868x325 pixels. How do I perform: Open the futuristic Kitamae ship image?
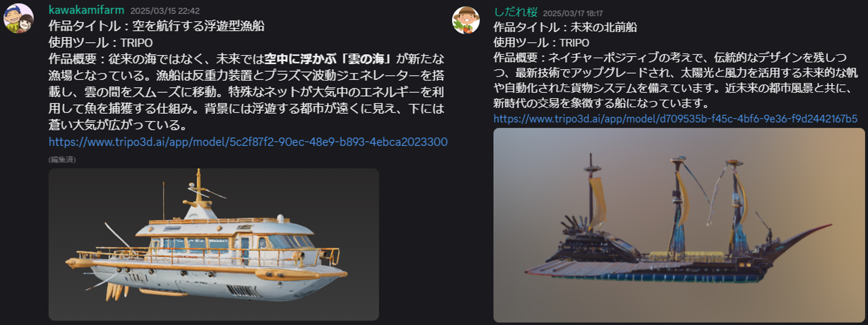point(679,225)
